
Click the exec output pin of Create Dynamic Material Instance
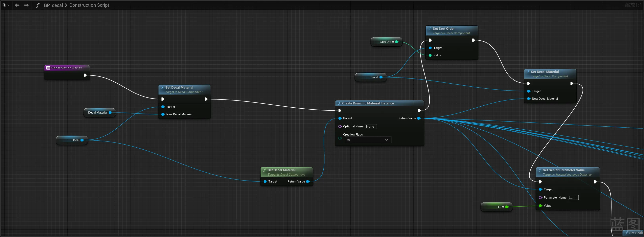419,111
